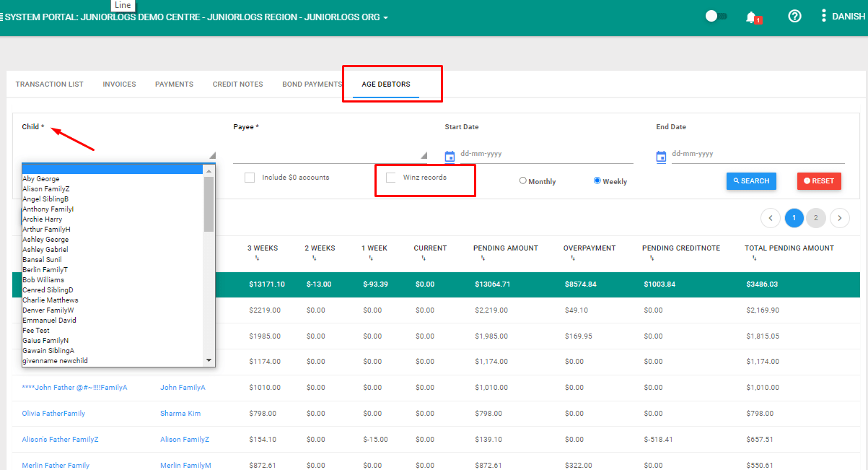Image resolution: width=868 pixels, height=470 pixels.
Task: Select the Weekly radio button
Action: pos(597,181)
